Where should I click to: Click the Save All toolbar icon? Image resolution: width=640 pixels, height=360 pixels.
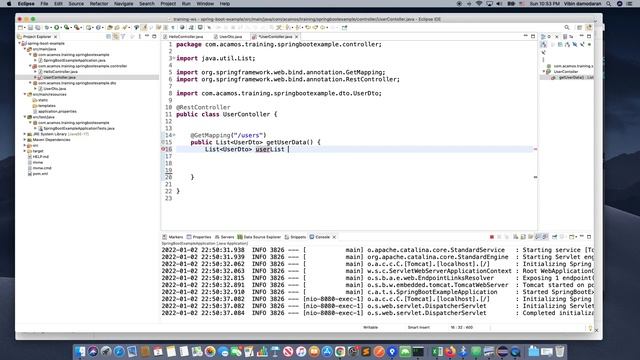[x=38, y=27]
